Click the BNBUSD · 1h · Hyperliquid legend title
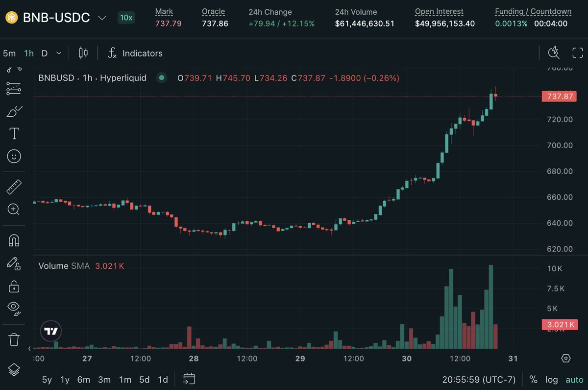 point(92,78)
